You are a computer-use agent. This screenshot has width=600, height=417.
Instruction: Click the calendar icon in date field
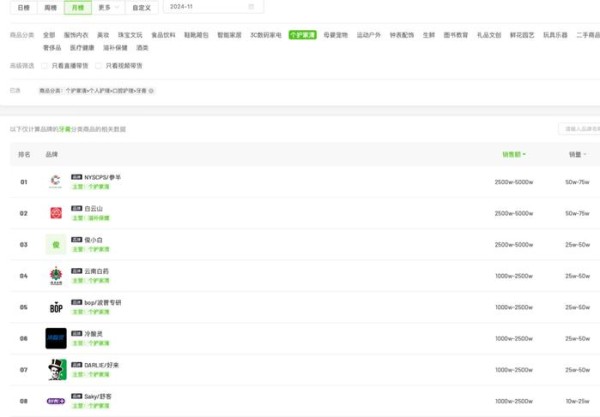pos(251,7)
